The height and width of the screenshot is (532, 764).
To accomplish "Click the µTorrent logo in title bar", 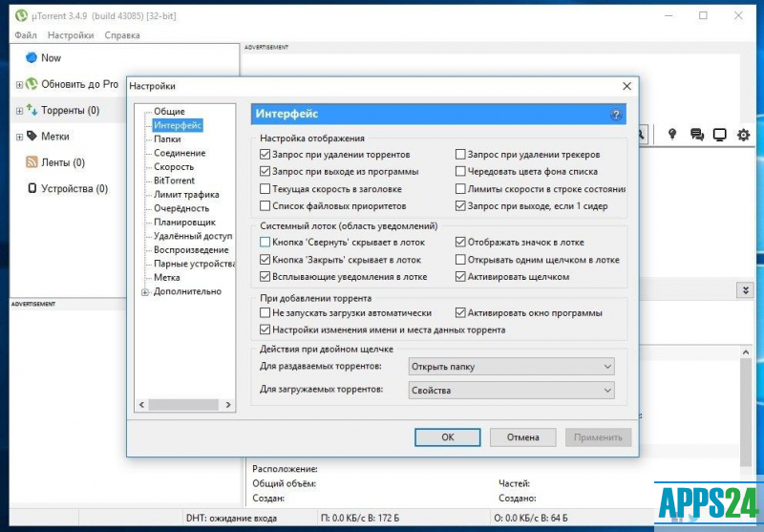I will (x=21, y=15).
